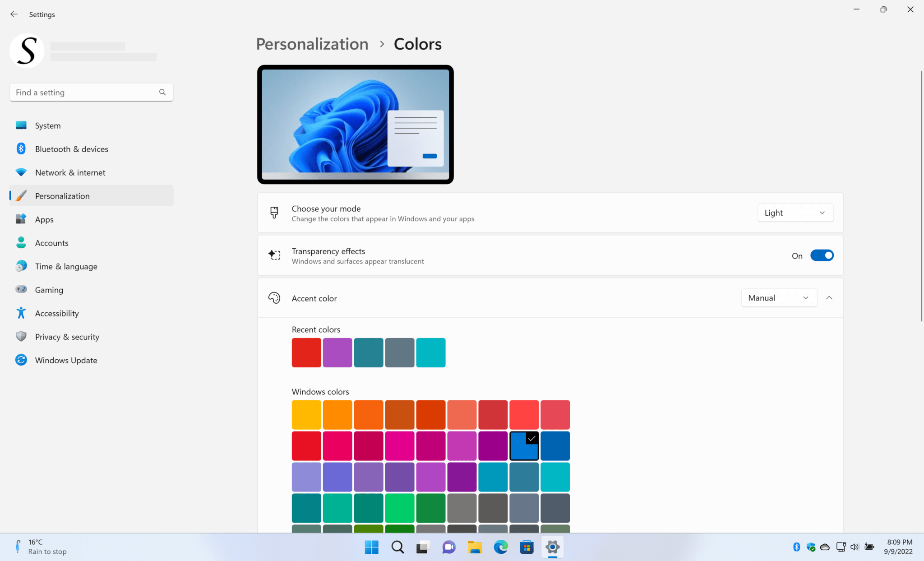
Task: Open File Explorer from taskbar
Action: click(x=475, y=547)
